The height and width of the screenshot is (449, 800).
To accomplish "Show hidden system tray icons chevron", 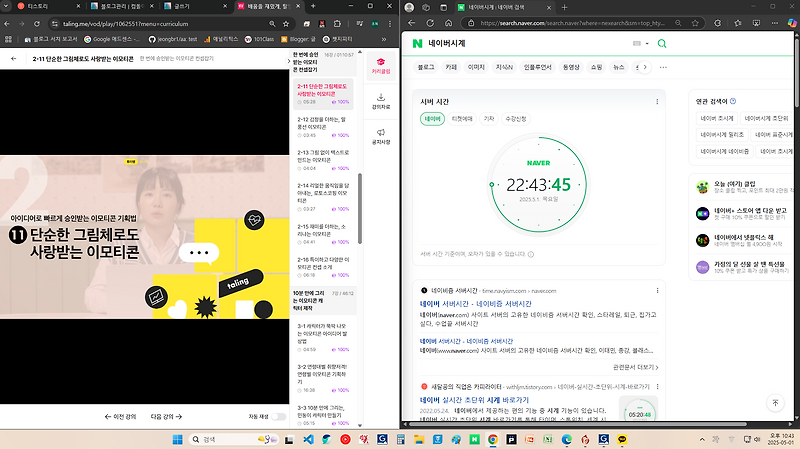I will point(702,439).
